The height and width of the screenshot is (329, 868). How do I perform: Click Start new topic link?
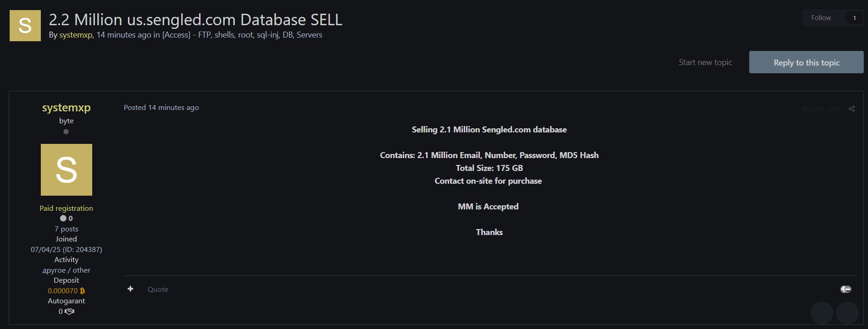point(705,62)
